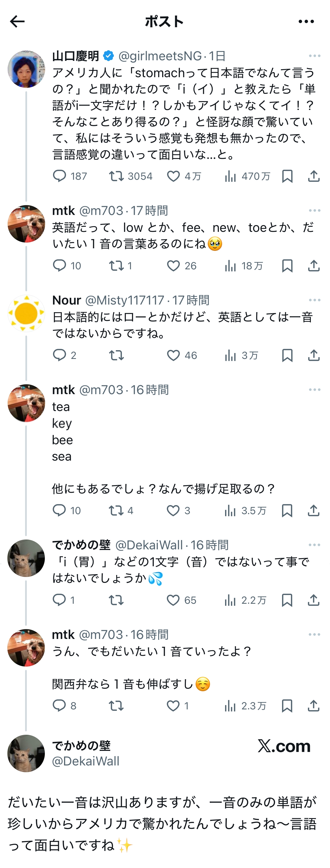Open more options on 山口慶明's post
Screen dimensions: 330x868
coord(314,56)
